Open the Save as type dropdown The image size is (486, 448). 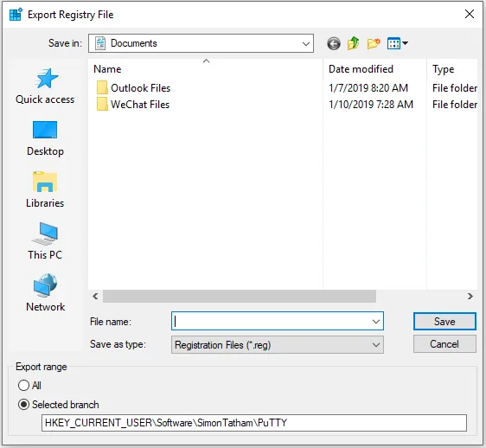pos(278,345)
